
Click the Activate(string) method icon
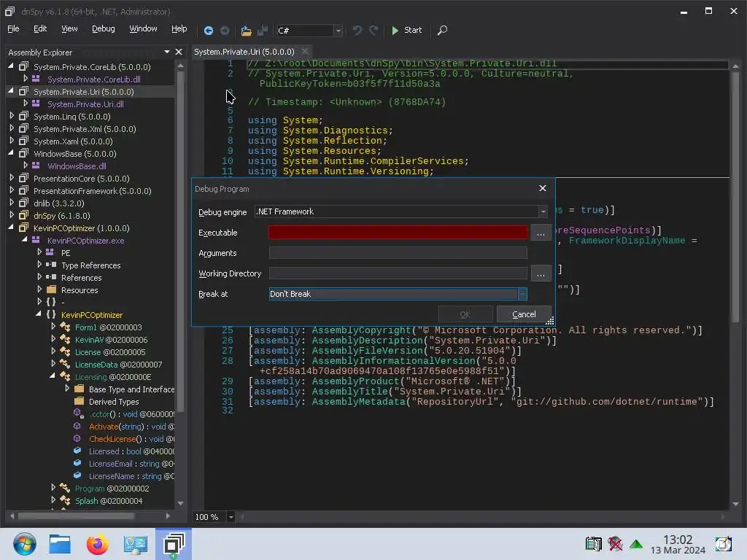77,426
